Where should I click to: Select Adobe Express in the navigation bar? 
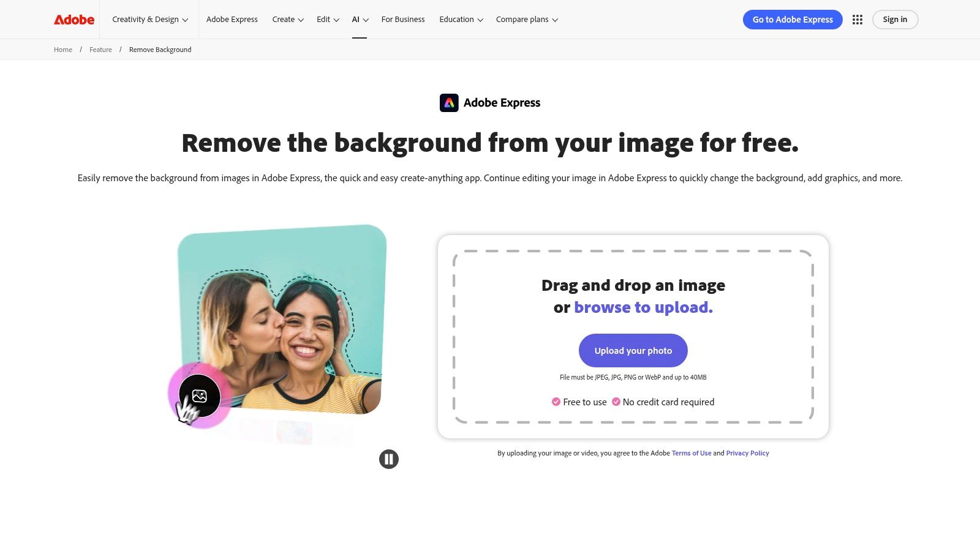click(x=232, y=19)
